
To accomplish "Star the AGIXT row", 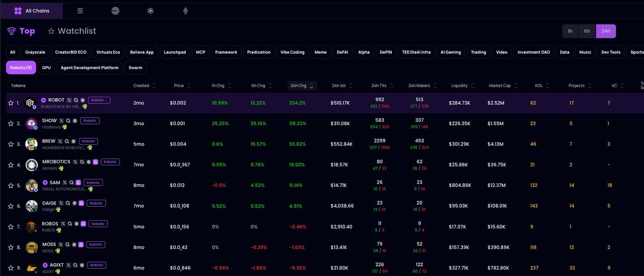I will click(x=11, y=267).
